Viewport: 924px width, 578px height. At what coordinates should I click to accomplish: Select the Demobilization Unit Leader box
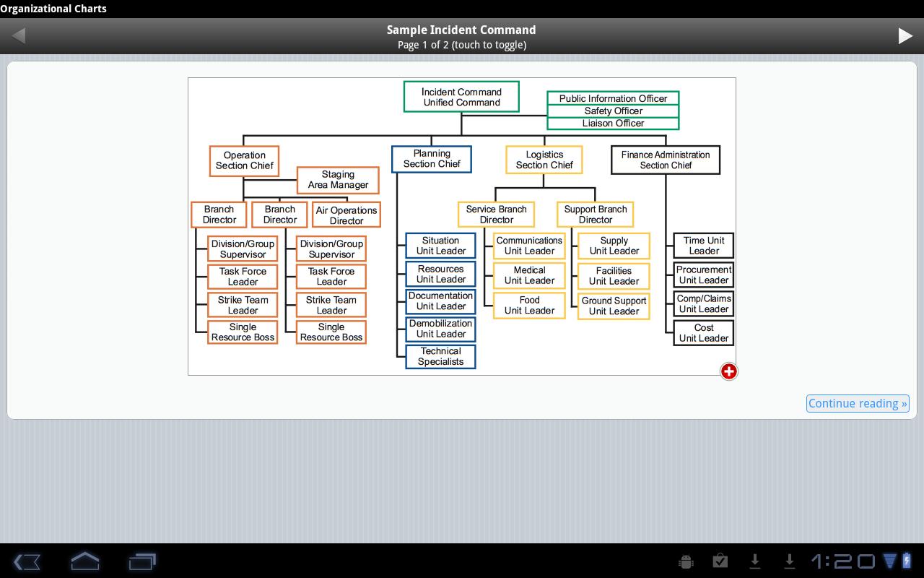[x=440, y=329]
